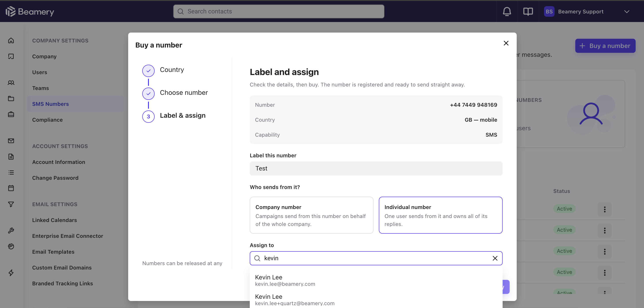Open Teams settings page

tap(41, 88)
